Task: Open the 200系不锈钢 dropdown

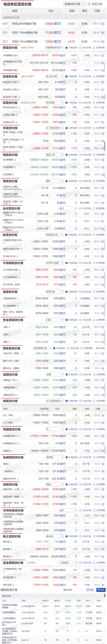Action: coord(55,263)
